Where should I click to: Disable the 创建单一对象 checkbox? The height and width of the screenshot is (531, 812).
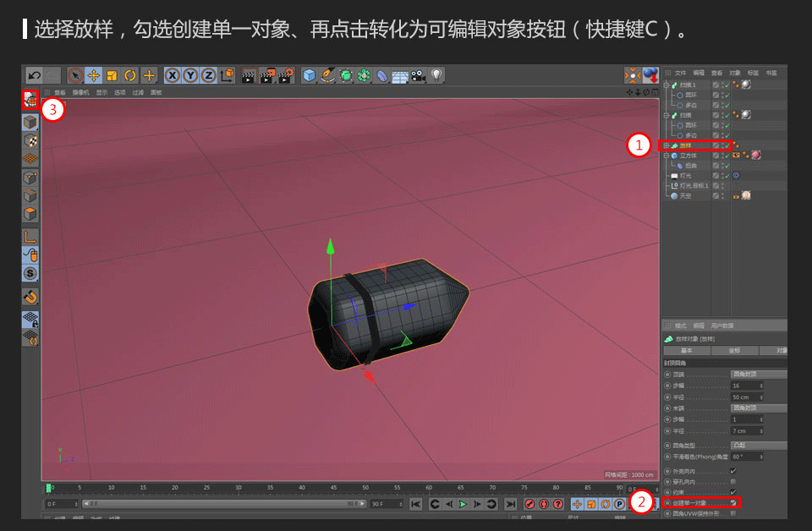click(733, 502)
